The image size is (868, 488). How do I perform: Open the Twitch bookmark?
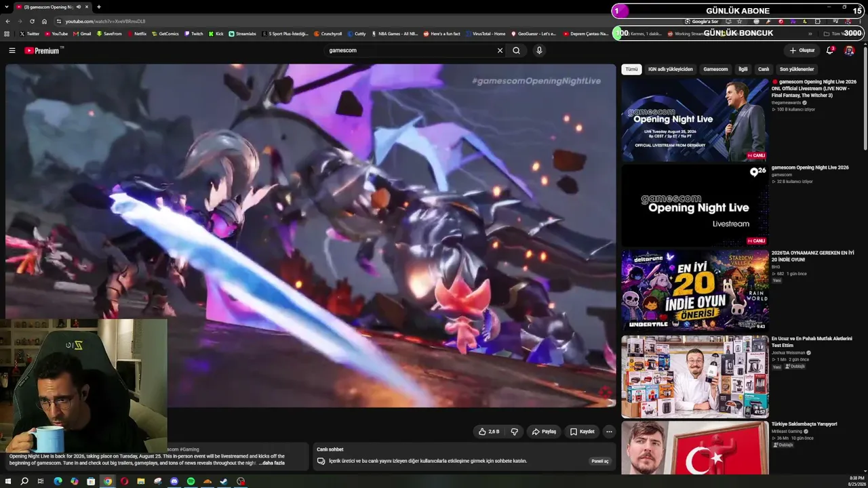[x=193, y=34]
